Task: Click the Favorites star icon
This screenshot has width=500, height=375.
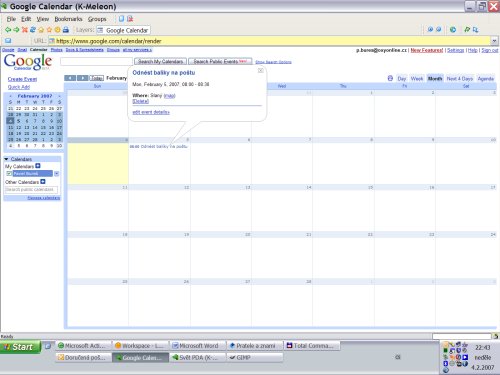Action: [x=49, y=30]
